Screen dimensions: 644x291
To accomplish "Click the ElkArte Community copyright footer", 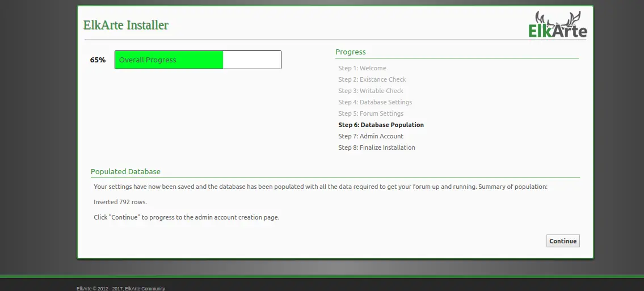I will click(x=121, y=289).
